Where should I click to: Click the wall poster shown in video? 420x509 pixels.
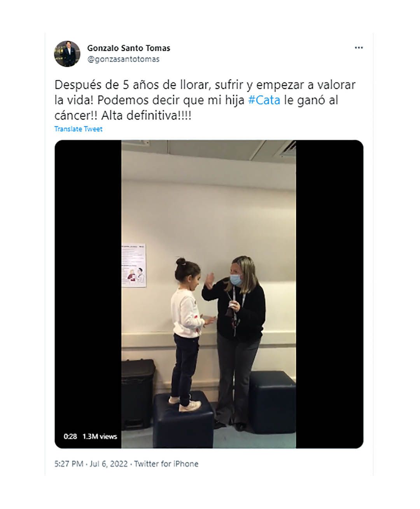[x=134, y=266]
